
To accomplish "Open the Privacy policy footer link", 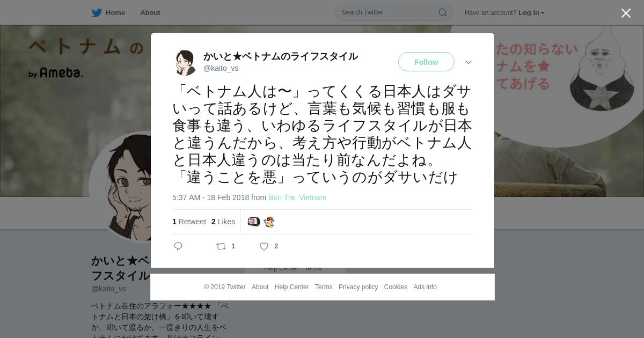I will (358, 287).
